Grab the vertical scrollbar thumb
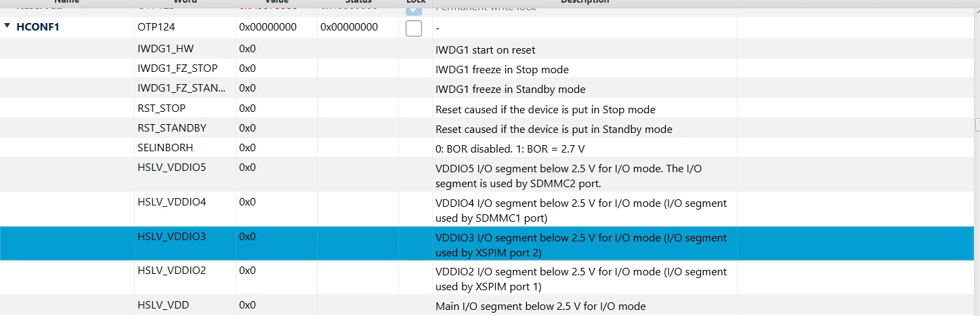This screenshot has width=980, height=316. (977, 124)
